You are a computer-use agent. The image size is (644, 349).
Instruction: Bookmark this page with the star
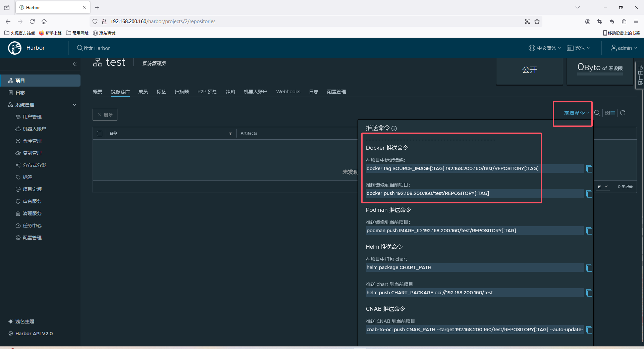(537, 21)
